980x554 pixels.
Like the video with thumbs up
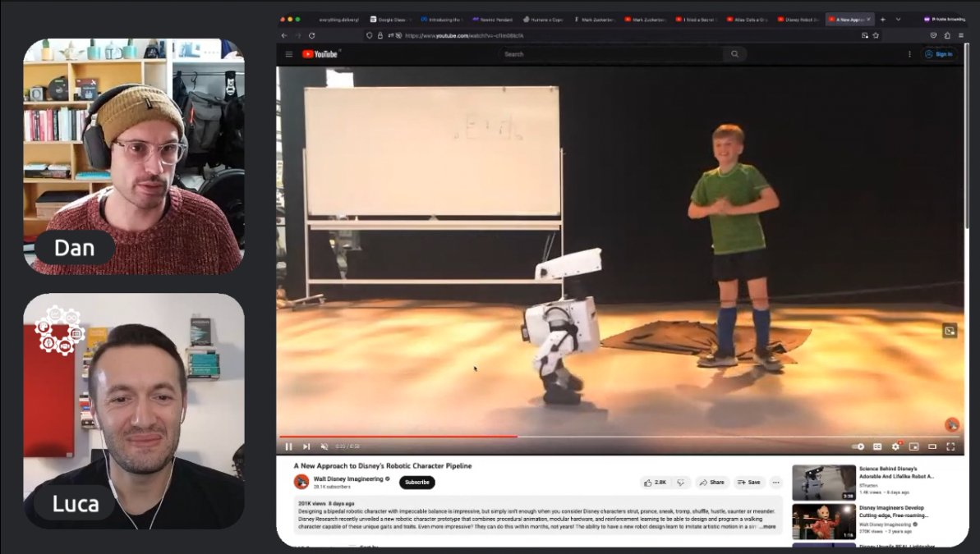pyautogui.click(x=656, y=483)
